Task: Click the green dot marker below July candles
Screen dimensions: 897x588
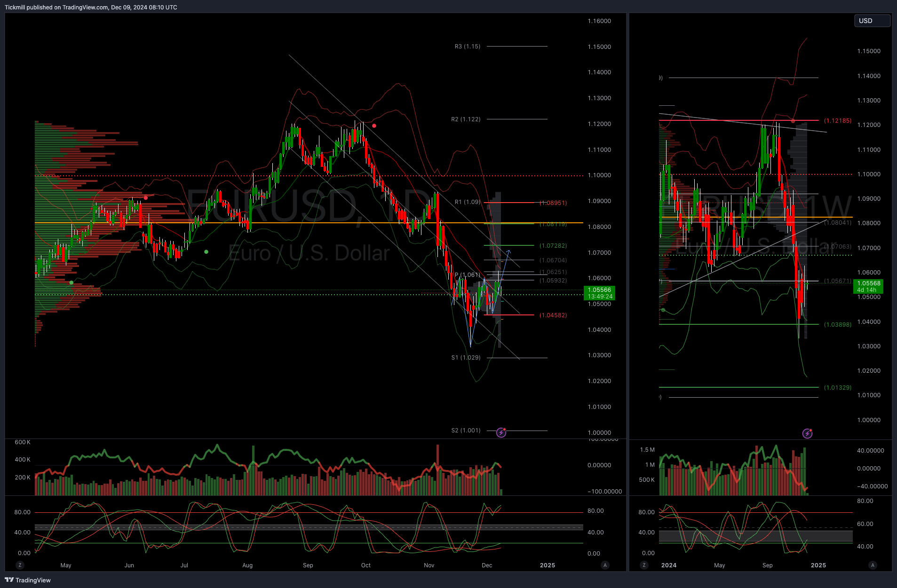Action: click(x=206, y=252)
